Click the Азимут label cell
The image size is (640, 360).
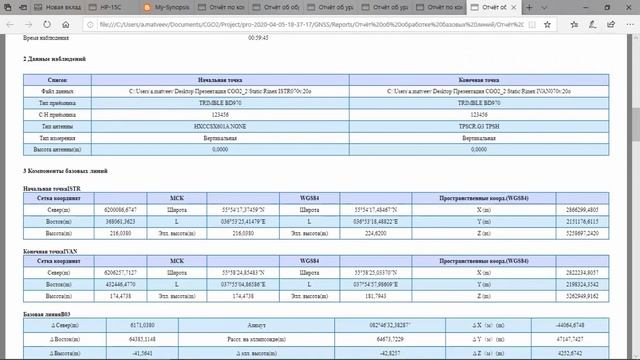point(256,325)
